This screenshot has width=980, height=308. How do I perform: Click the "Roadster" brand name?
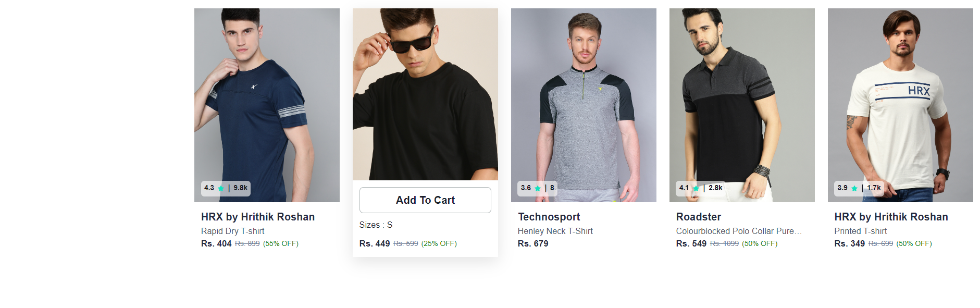pos(698,217)
